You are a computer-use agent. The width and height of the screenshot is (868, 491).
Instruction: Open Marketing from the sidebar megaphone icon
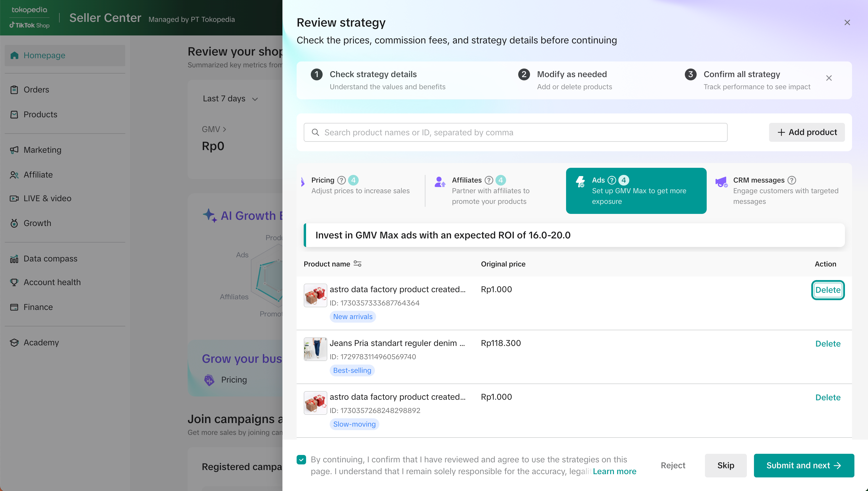click(14, 150)
